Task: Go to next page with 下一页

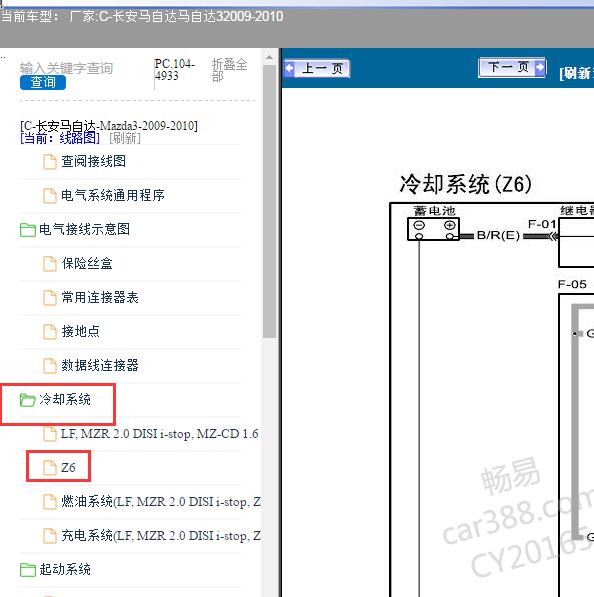Action: coord(512,67)
